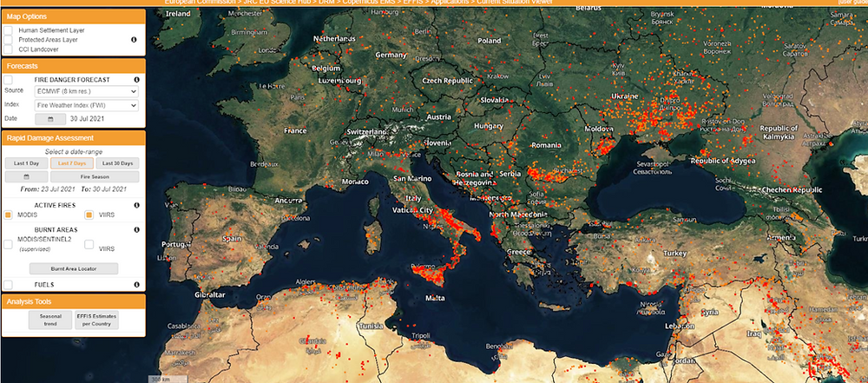
Task: Enable the Fuels layer checkbox
Action: [9, 285]
